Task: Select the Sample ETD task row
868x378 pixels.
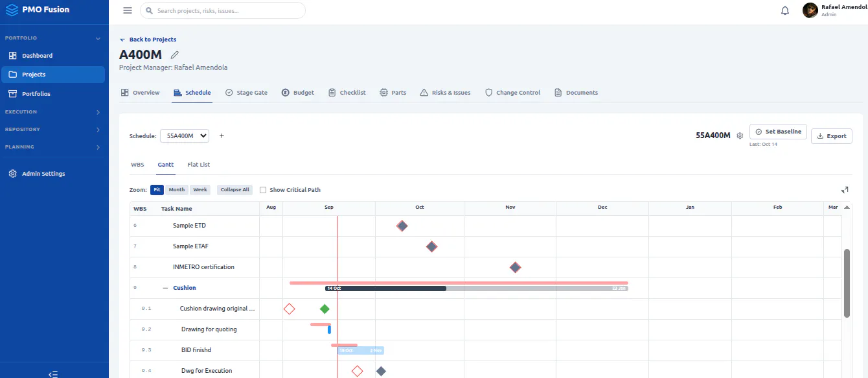Action: pos(486,226)
